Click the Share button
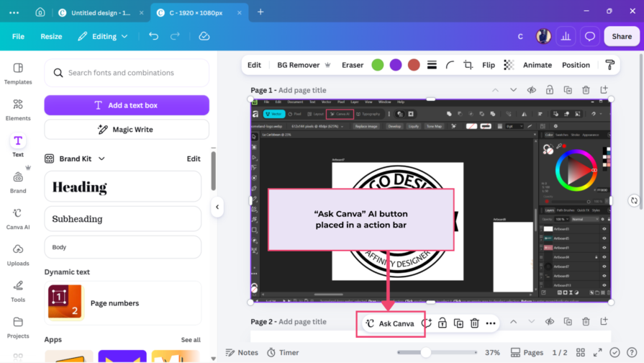Screen dimensions: 644x363 622,36
